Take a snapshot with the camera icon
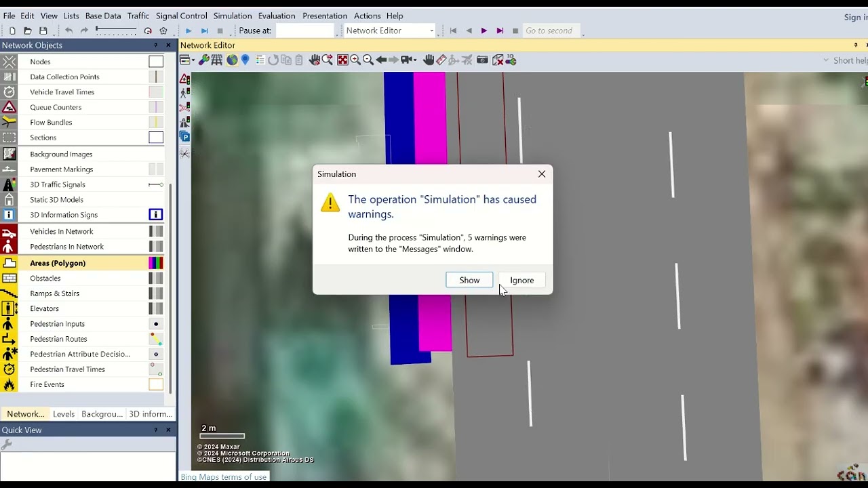The width and height of the screenshot is (868, 488). click(x=482, y=60)
